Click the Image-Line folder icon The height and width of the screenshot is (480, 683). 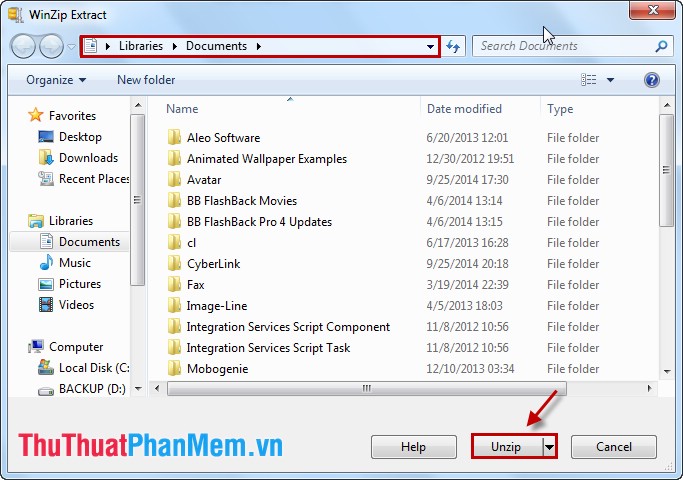(174, 305)
